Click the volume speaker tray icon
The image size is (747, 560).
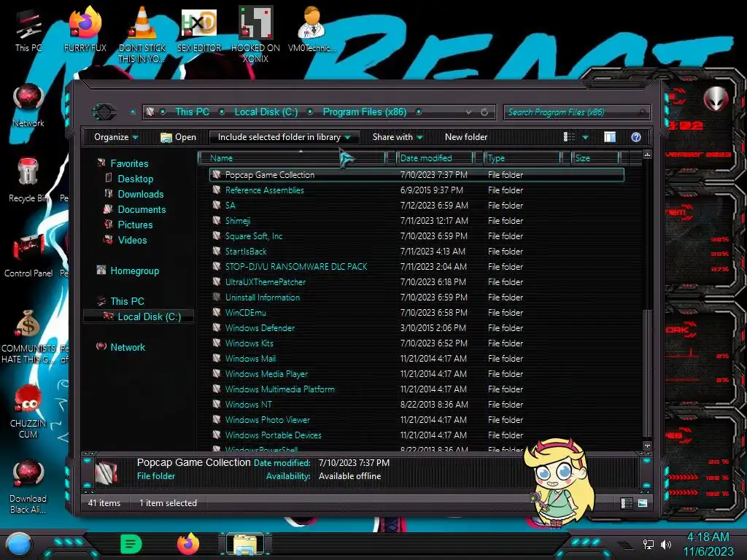click(665, 544)
